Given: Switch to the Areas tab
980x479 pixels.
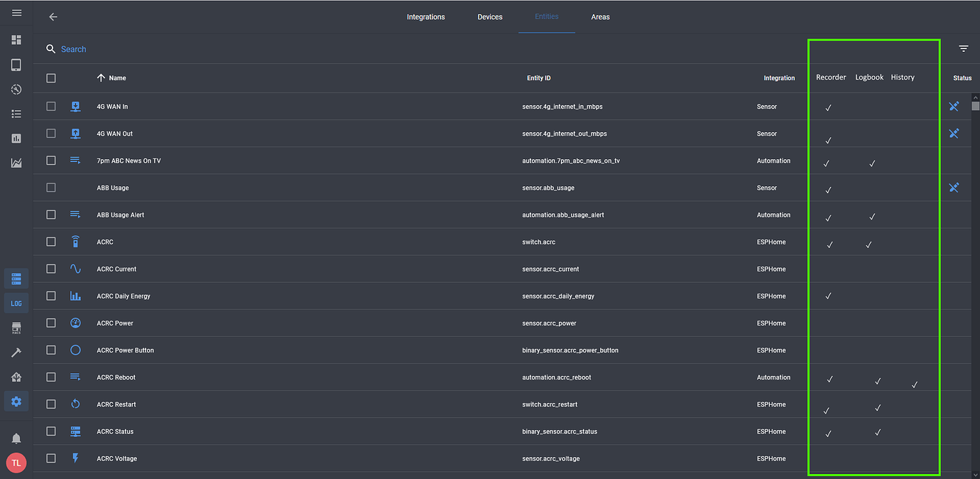Looking at the screenshot, I should (600, 16).
